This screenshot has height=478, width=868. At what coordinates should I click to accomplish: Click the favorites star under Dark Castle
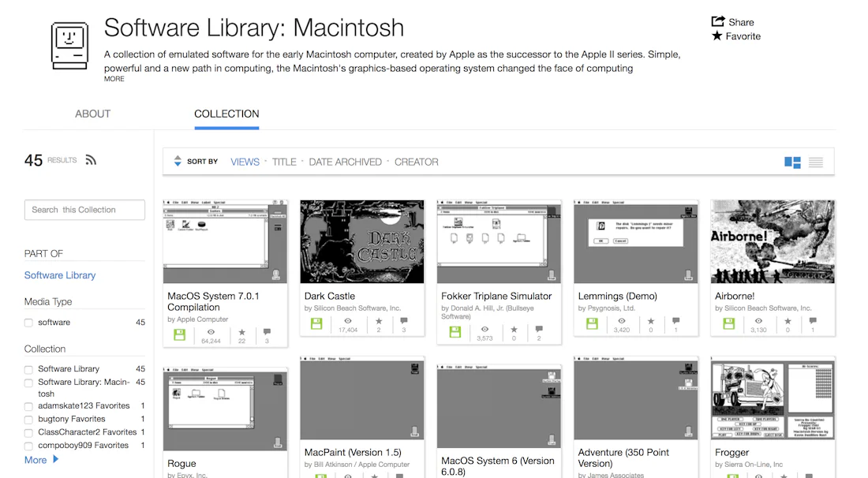pyautogui.click(x=379, y=321)
